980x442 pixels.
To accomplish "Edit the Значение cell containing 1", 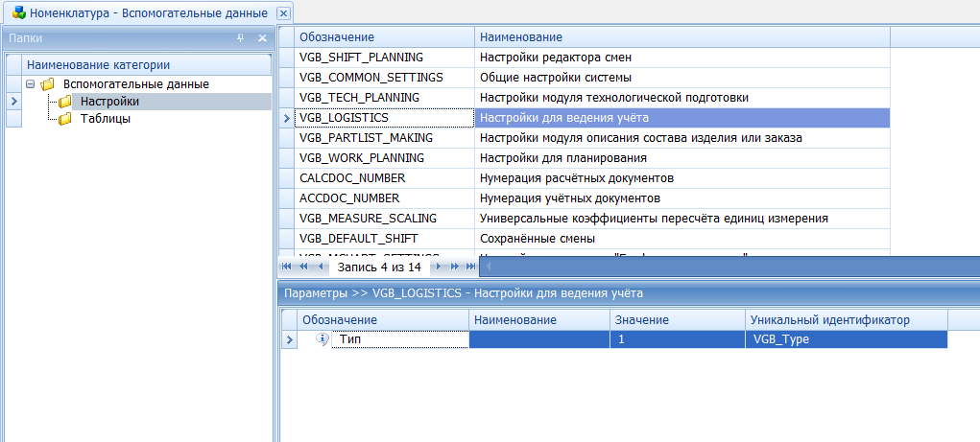I will pyautogui.click(x=677, y=339).
